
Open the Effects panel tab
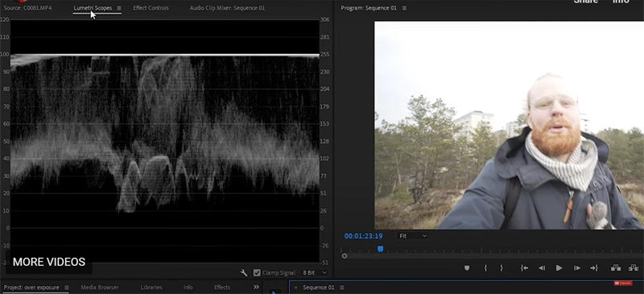coord(222,287)
